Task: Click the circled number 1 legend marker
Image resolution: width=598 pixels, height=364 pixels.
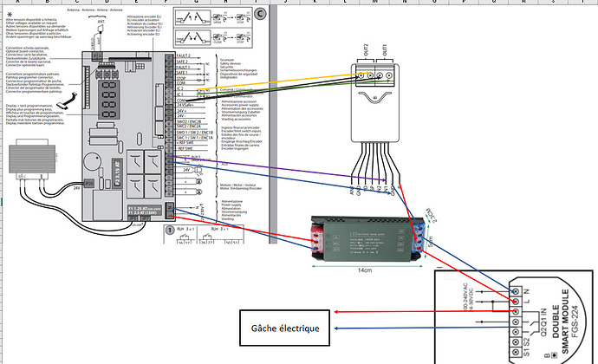Action: pyautogui.click(x=168, y=231)
